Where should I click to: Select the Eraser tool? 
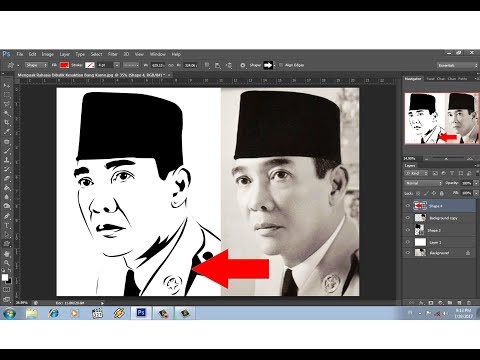click(6, 179)
